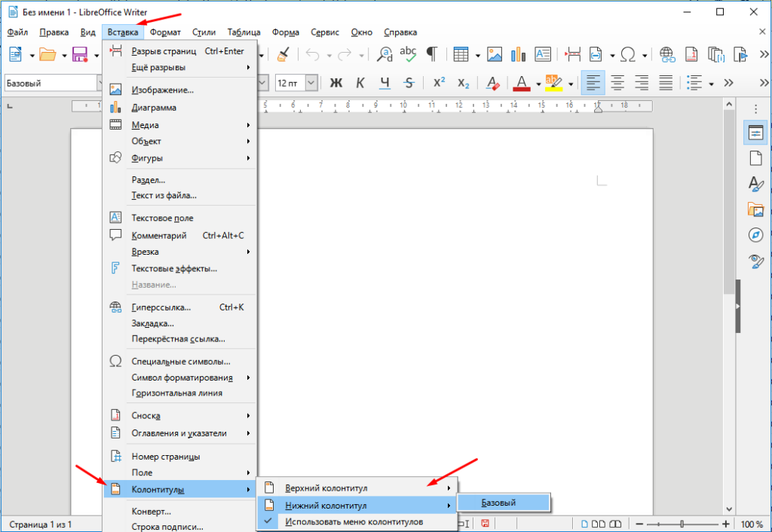Viewport: 772px width, 532px height.
Task: Open font color dropdown arrow
Action: (x=538, y=84)
